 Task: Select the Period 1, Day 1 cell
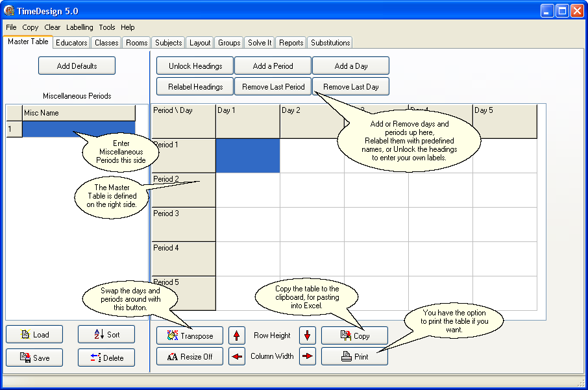[x=248, y=156]
